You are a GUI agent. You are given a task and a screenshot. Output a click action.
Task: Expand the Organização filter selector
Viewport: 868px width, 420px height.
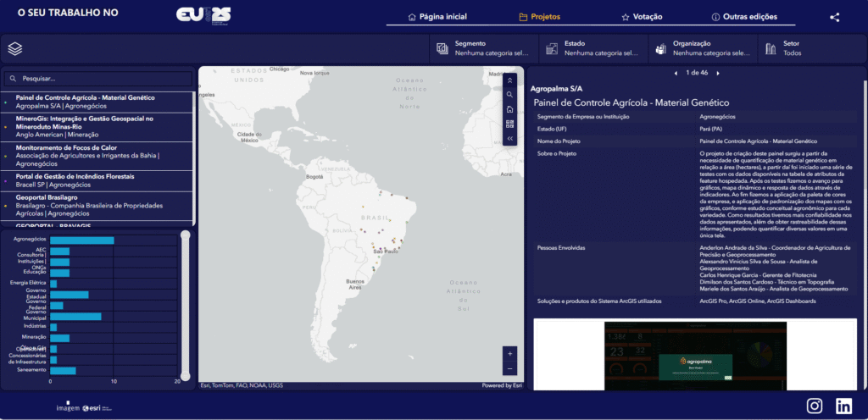(x=703, y=48)
